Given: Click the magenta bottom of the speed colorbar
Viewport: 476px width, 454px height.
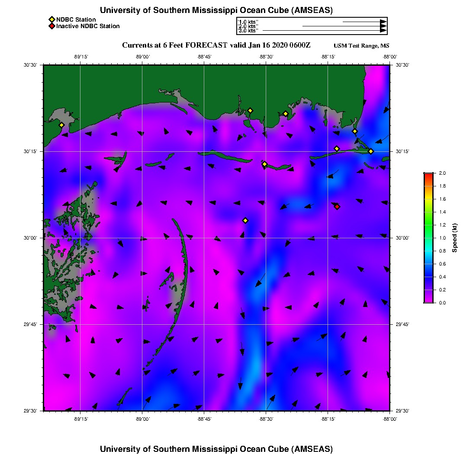Looking at the screenshot, I should [x=428, y=300].
